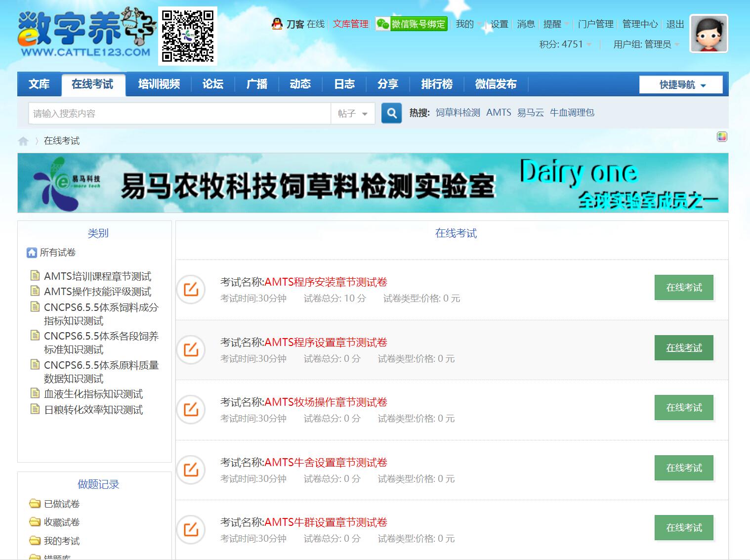Click the QQ penguin icon
The image size is (750, 560).
[x=277, y=24]
